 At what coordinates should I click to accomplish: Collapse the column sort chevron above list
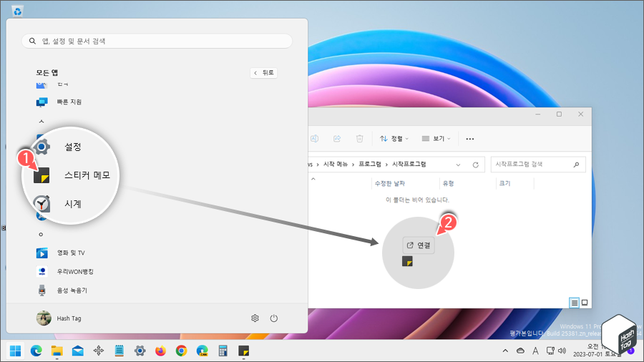313,179
